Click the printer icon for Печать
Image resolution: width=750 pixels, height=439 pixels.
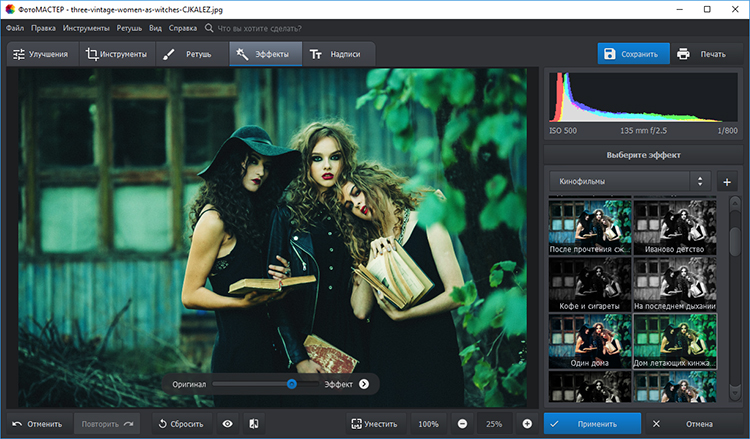[x=683, y=54]
